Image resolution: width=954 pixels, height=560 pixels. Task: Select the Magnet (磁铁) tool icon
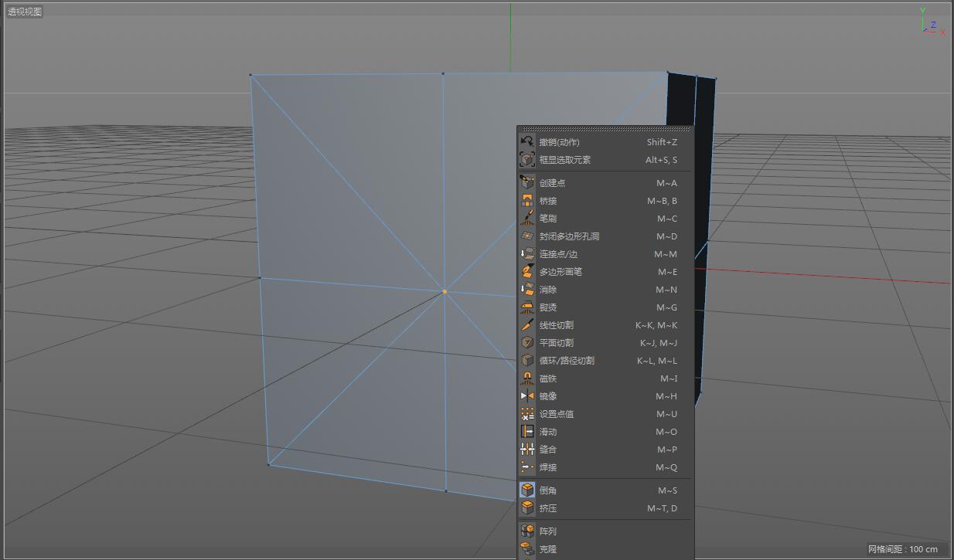(527, 378)
